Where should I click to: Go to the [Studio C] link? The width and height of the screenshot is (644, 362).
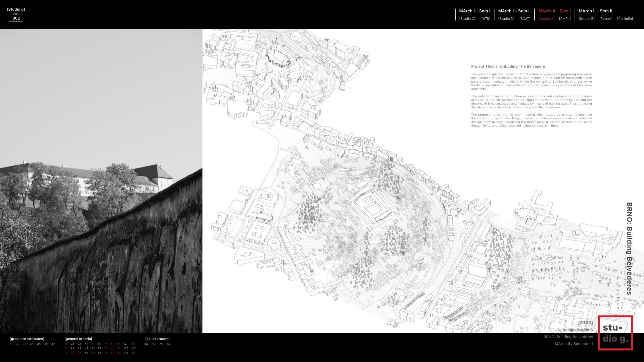click(x=467, y=19)
